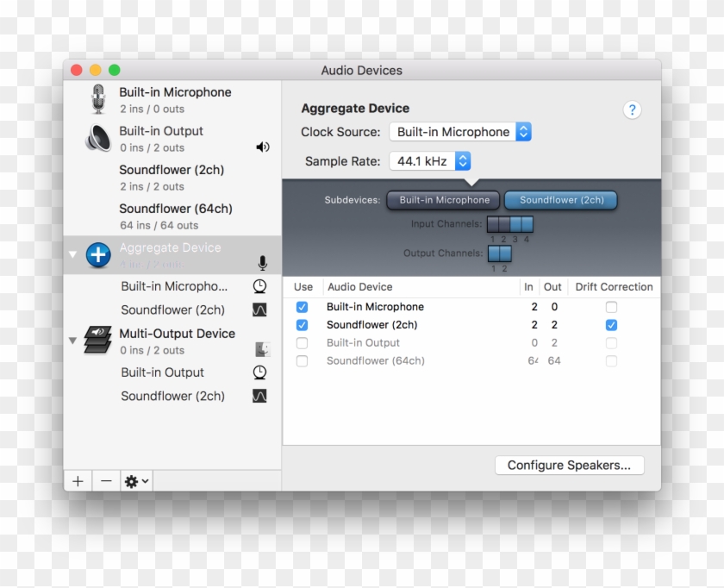724x588 pixels.
Task: Click the minus button to remove device
Action: pos(106,481)
